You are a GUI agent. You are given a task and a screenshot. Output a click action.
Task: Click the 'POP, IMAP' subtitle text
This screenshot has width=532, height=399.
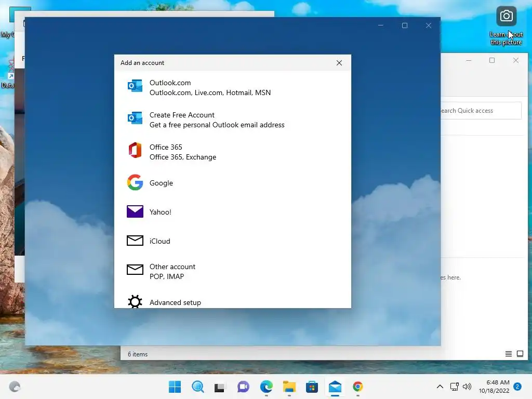(167, 276)
